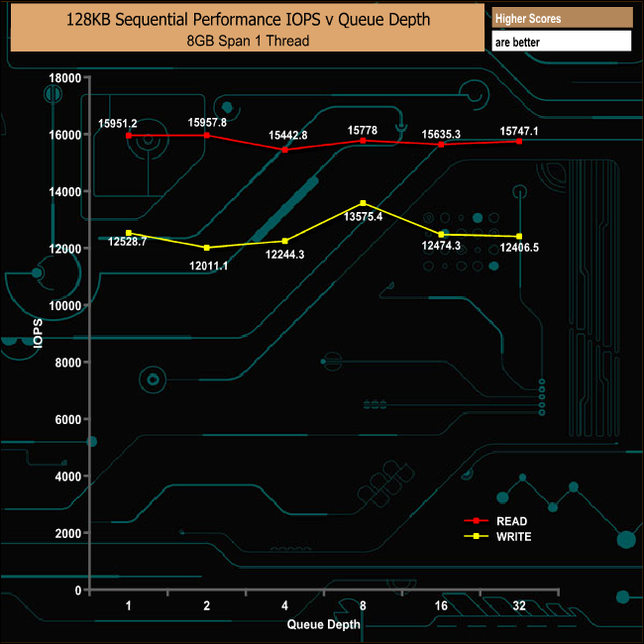The width and height of the screenshot is (644, 644).
Task: Click the 'Queue Depth' x-axis title
Action: (x=323, y=624)
